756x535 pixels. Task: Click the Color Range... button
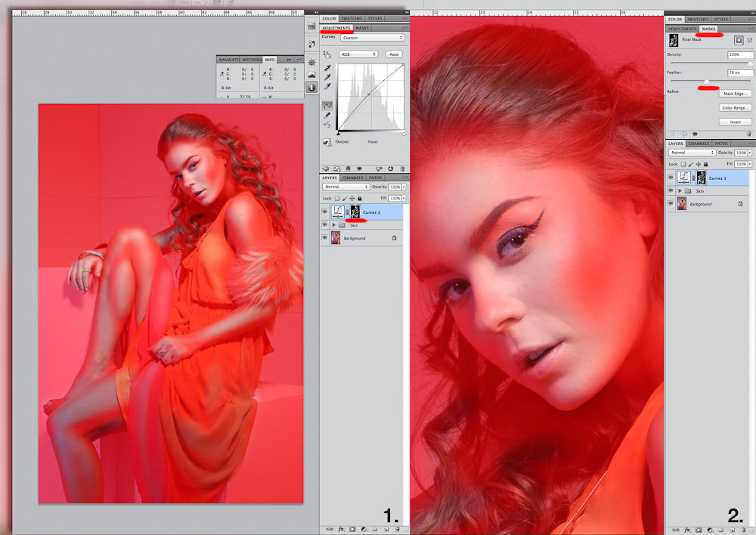pos(735,108)
